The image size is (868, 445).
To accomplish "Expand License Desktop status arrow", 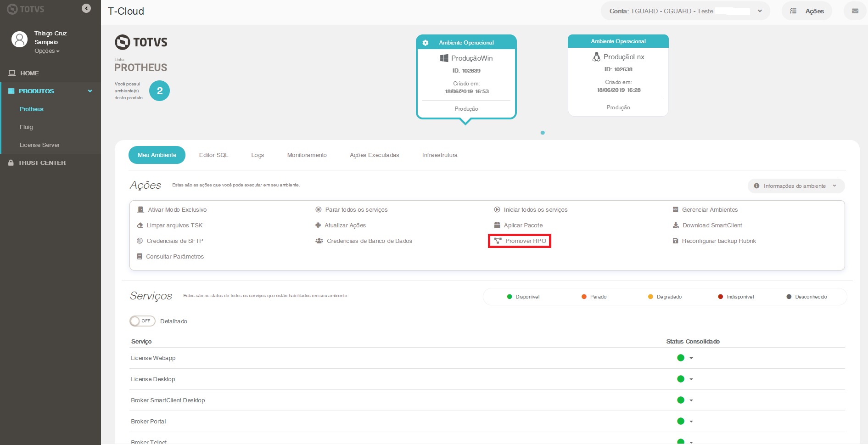I will 691,379.
